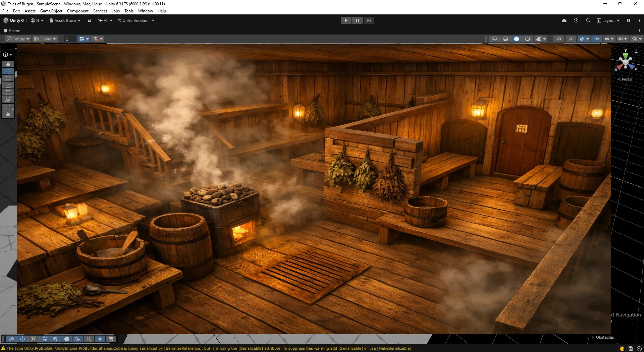Select the Hand view tool

click(8, 64)
